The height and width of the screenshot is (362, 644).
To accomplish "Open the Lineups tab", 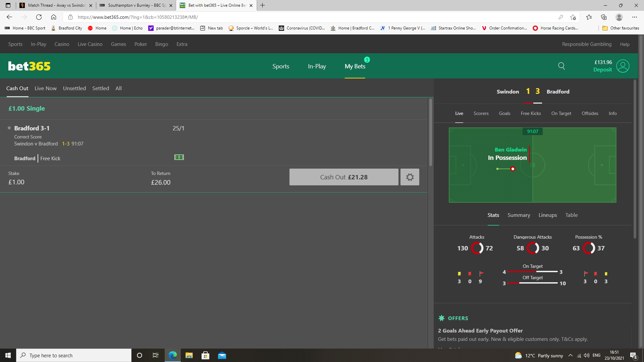I will pyautogui.click(x=548, y=215).
